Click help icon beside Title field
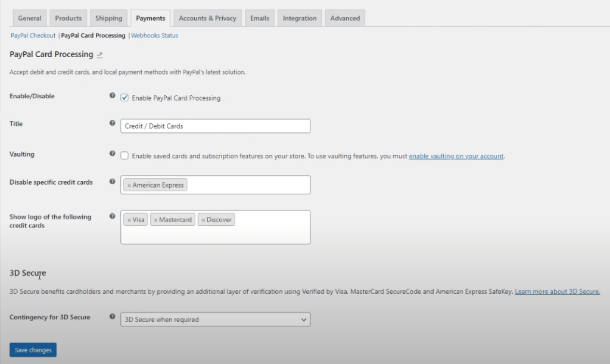Screen dimensions: 610x364 tap(113, 123)
